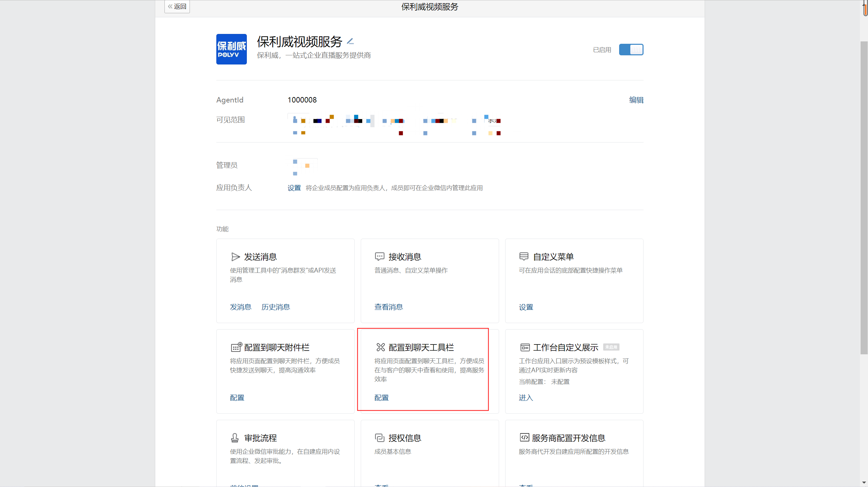The height and width of the screenshot is (487, 868).
Task: Click 设置 next to 应用负责人
Action: (x=294, y=188)
